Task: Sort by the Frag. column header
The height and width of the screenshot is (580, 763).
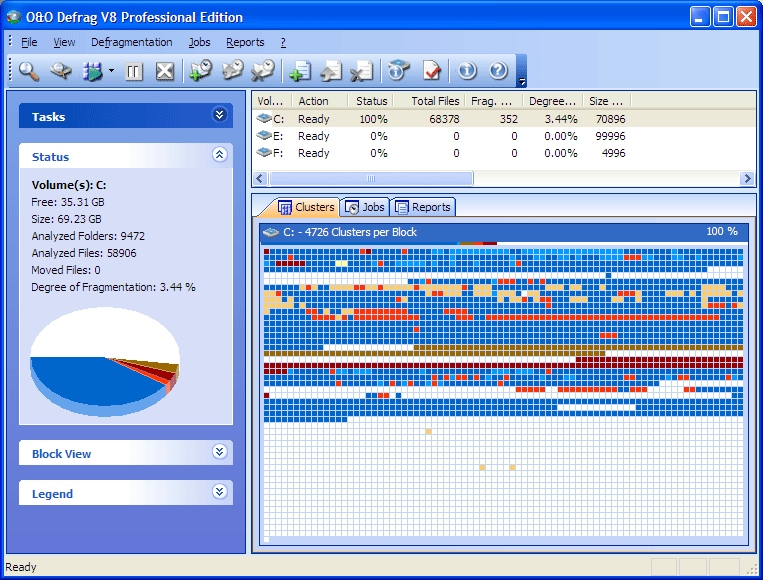Action: [x=494, y=101]
